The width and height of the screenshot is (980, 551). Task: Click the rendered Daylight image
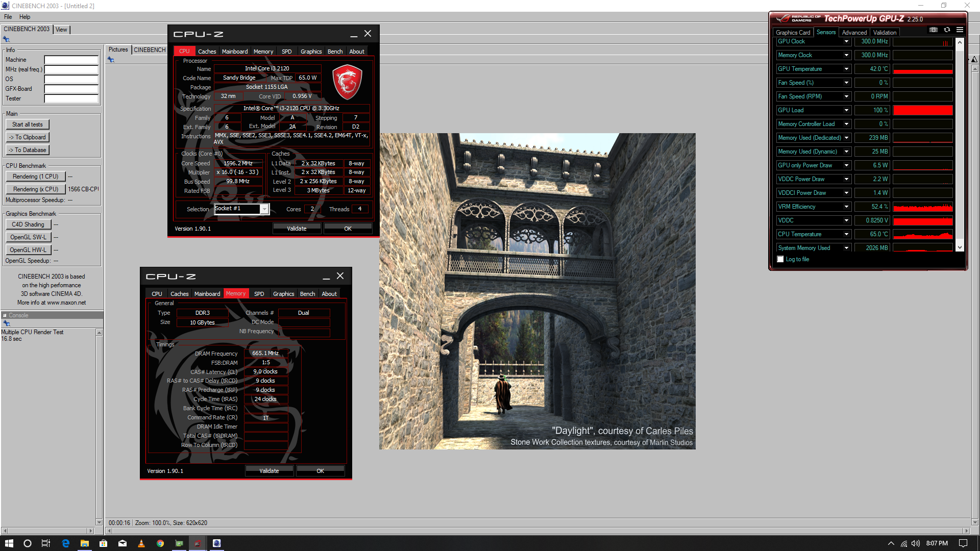click(x=537, y=291)
